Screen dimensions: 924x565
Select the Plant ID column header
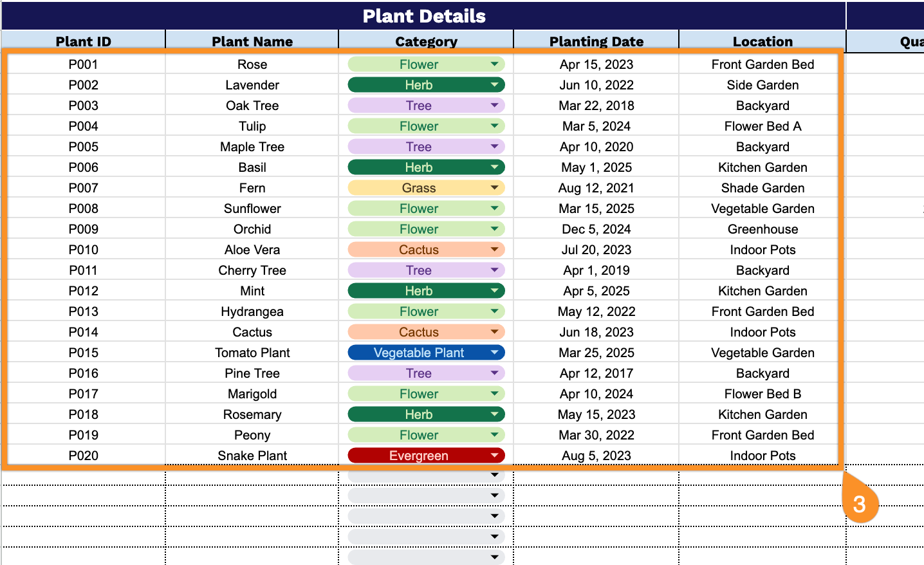click(x=83, y=41)
